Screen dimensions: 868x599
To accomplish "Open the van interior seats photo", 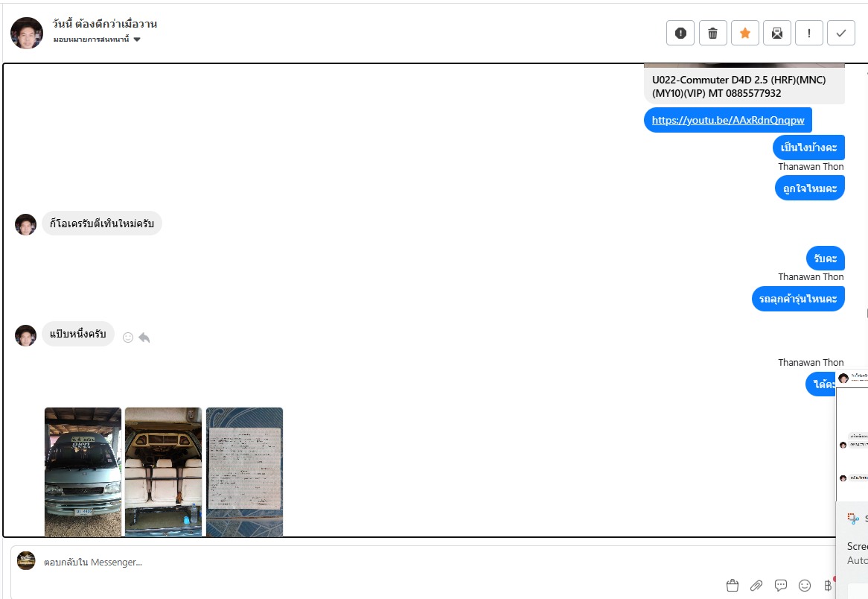I will [x=163, y=472].
